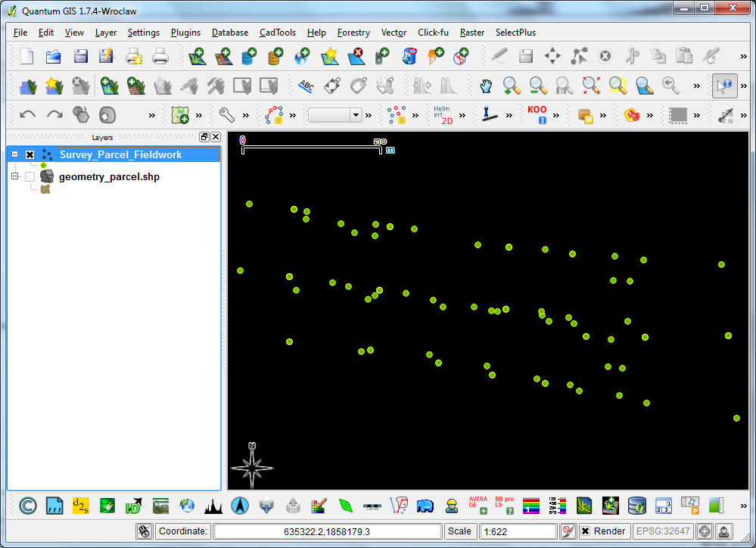The width and height of the screenshot is (756, 548).
Task: Expand overflow chevron after the wrench icon
Action: click(x=246, y=115)
